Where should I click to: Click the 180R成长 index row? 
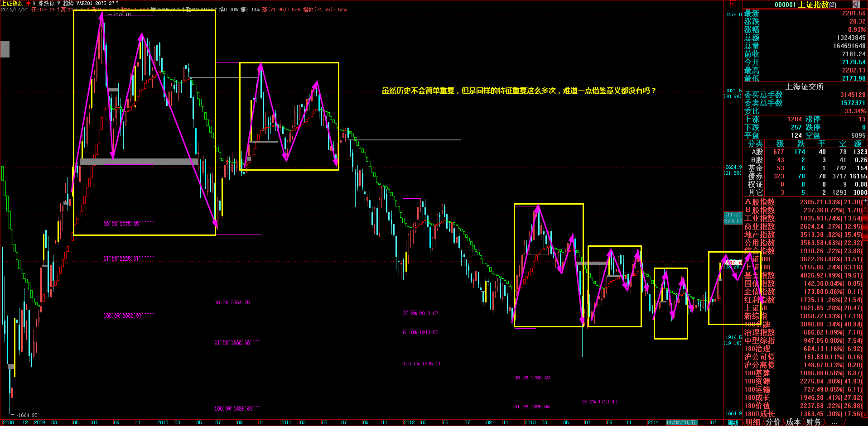click(x=760, y=414)
